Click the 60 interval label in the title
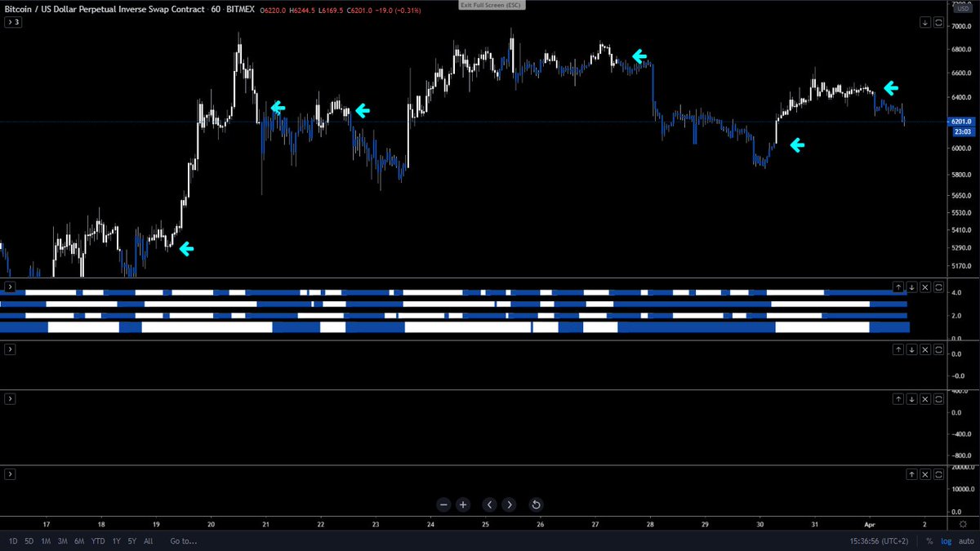980x551 pixels. 216,8
